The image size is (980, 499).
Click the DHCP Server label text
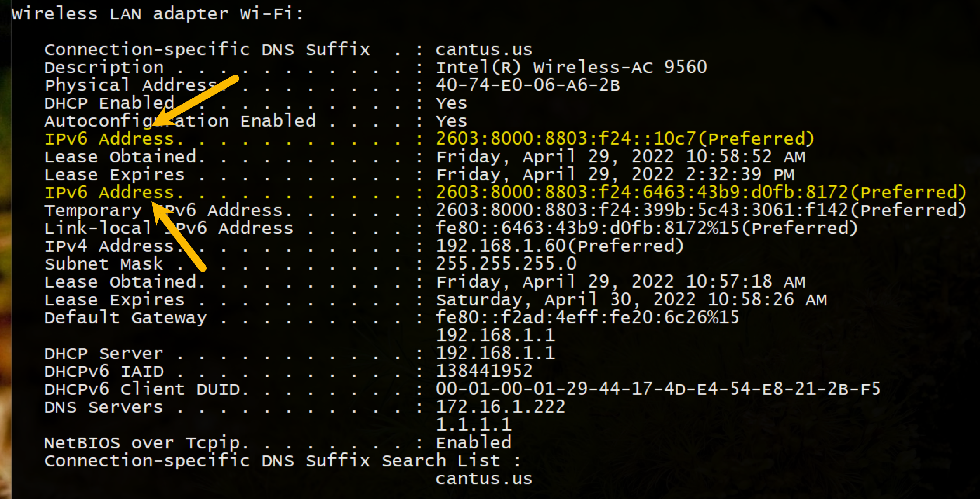pos(104,354)
